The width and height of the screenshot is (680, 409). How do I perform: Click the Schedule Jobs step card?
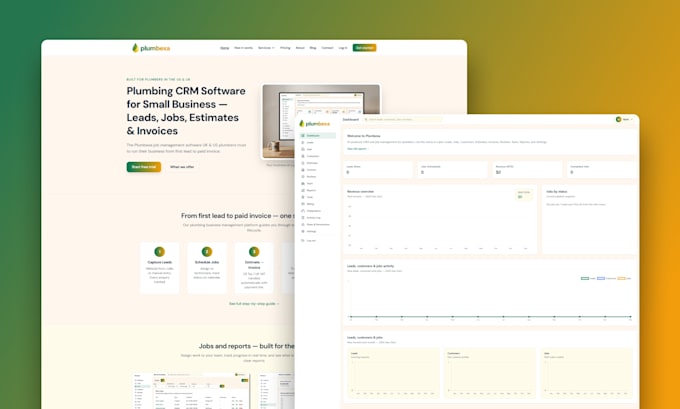coord(207,268)
